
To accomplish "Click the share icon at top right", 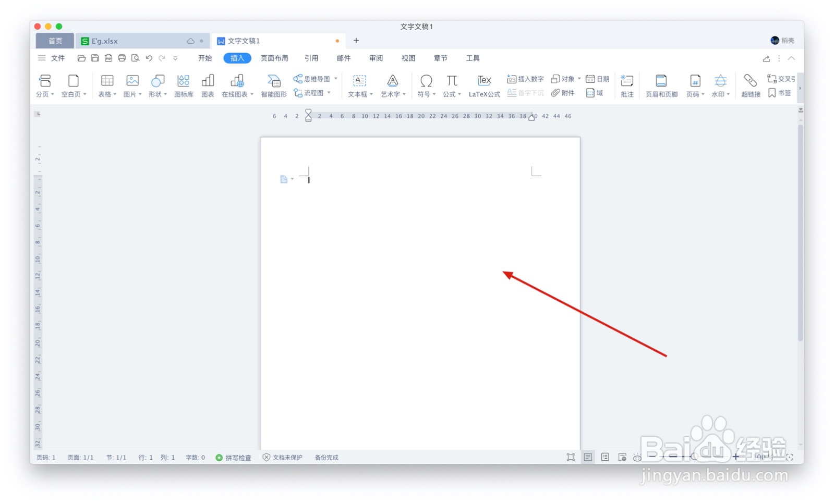I will point(766,58).
